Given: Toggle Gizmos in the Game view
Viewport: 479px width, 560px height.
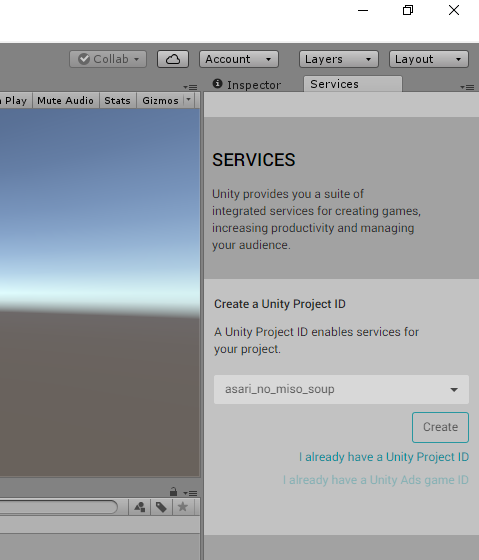Looking at the screenshot, I should (x=160, y=101).
